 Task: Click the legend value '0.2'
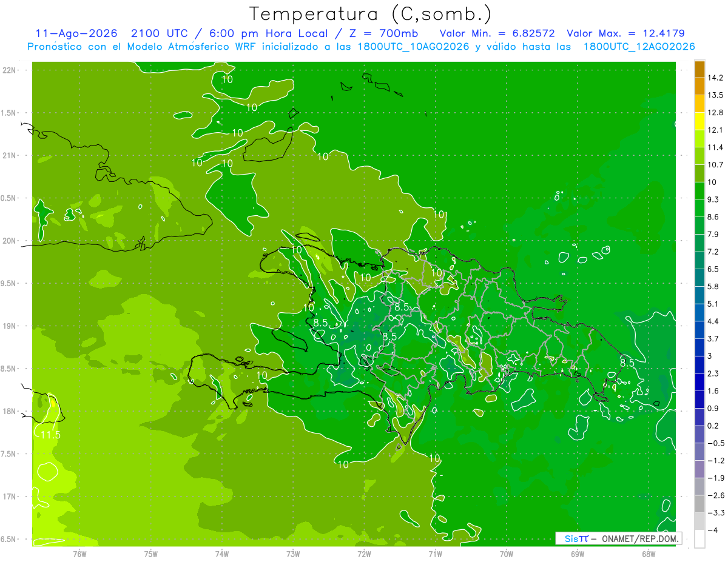coord(714,426)
